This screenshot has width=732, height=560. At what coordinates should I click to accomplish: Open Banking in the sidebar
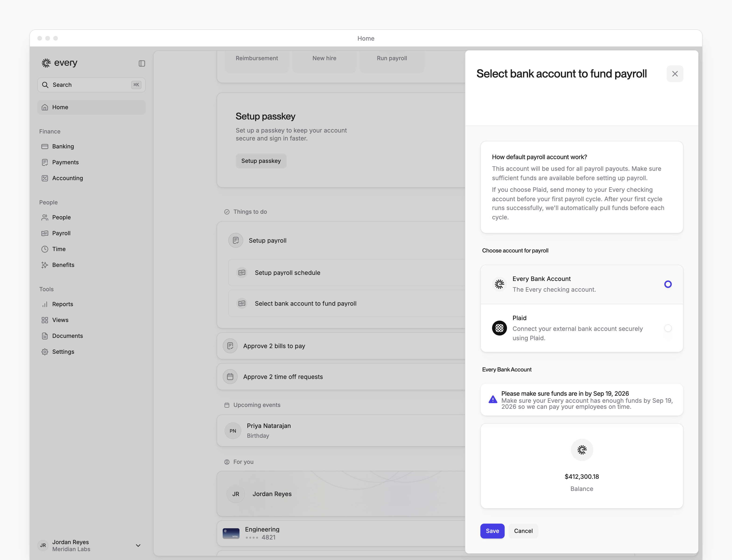coord(91,146)
